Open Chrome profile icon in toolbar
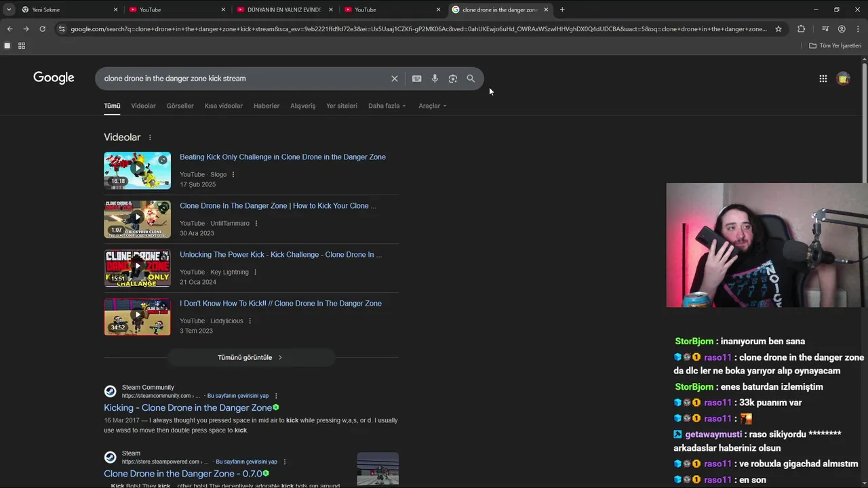The image size is (868, 488). [x=842, y=29]
